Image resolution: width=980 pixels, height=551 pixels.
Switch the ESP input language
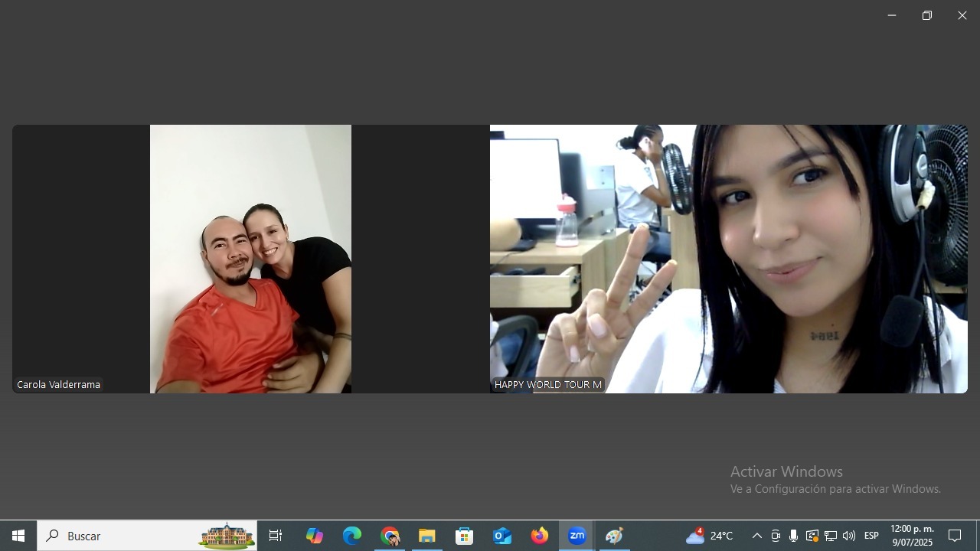pos(871,536)
